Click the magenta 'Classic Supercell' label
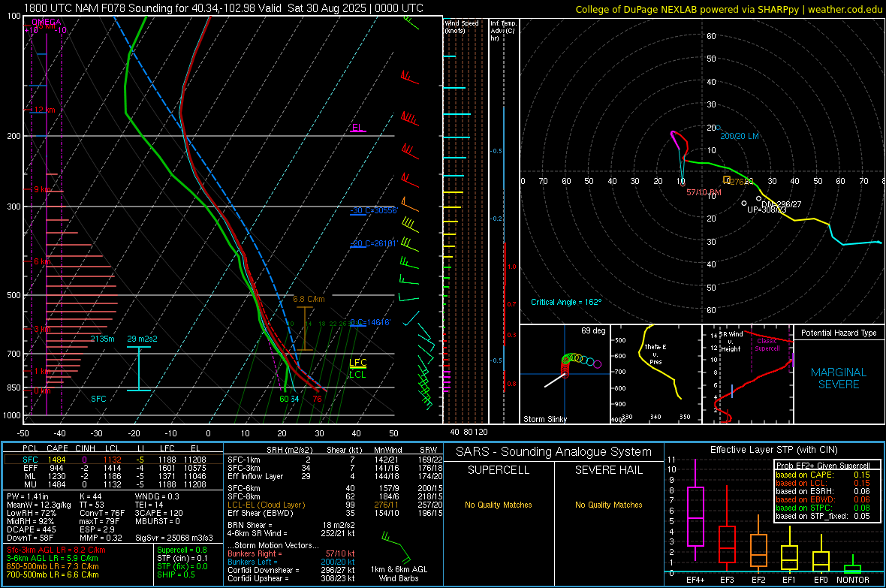This screenshot has width=886, height=588. [767, 345]
